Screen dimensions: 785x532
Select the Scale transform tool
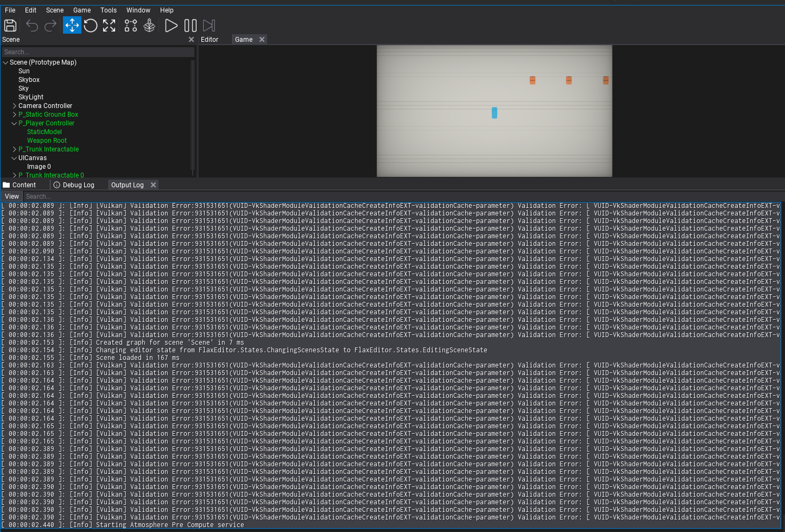109,26
